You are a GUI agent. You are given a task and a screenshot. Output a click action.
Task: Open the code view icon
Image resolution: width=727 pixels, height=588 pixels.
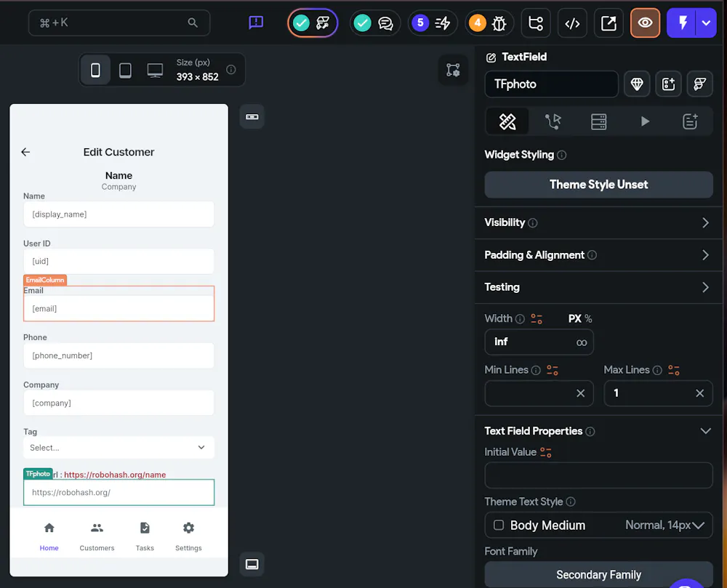point(572,23)
